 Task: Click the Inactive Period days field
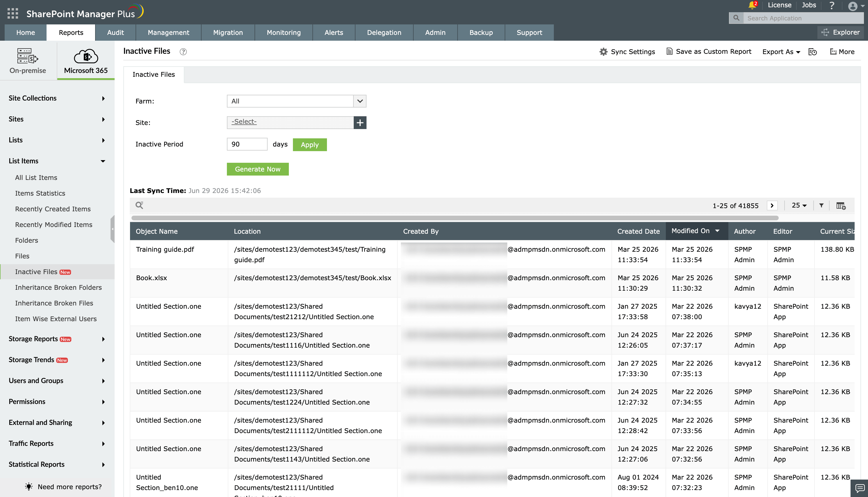coord(247,144)
